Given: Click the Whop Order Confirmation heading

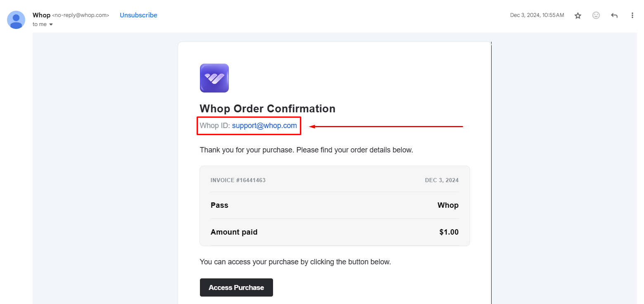Looking at the screenshot, I should coord(267,109).
